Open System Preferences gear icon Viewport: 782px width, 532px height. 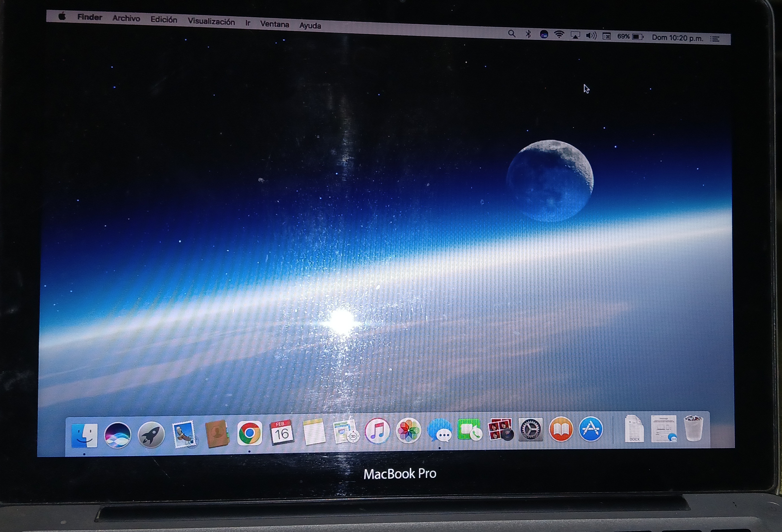pos(531,429)
